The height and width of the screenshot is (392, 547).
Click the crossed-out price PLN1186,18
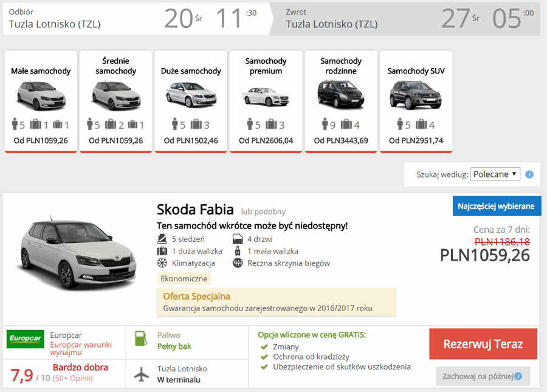pos(503,241)
